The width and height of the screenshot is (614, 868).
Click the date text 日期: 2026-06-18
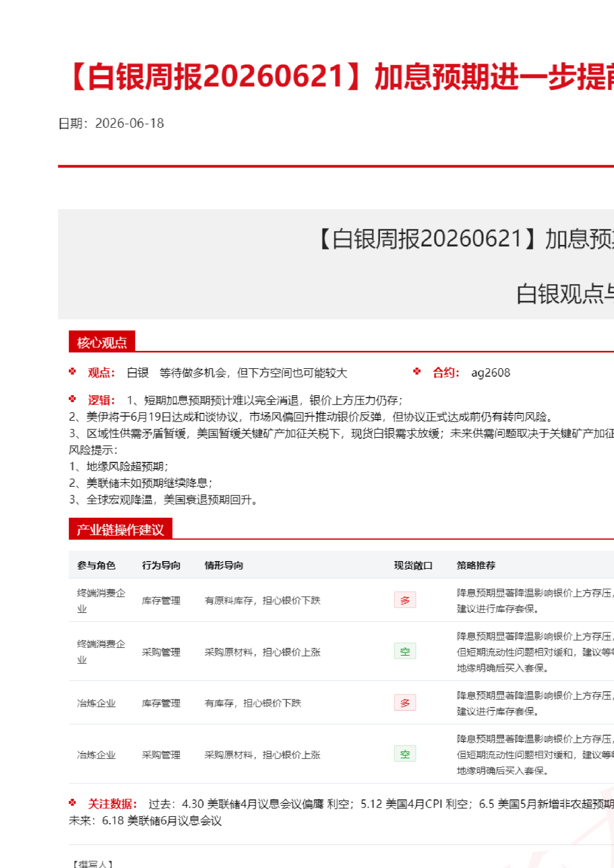coord(111,123)
